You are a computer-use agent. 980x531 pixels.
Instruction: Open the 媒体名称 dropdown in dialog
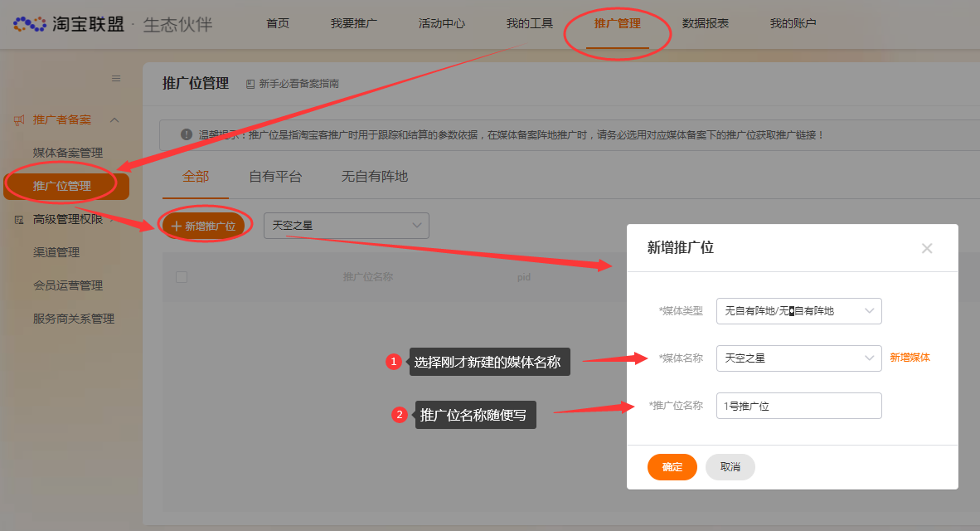click(798, 358)
